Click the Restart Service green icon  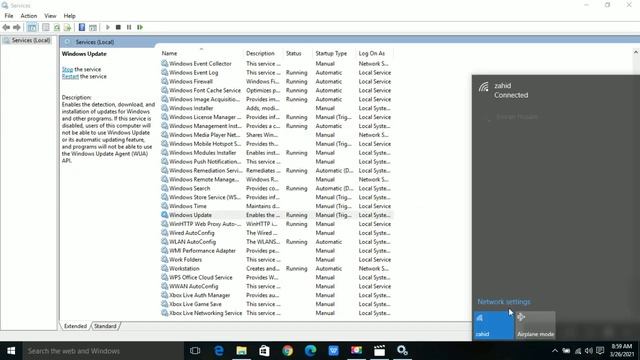click(140, 27)
